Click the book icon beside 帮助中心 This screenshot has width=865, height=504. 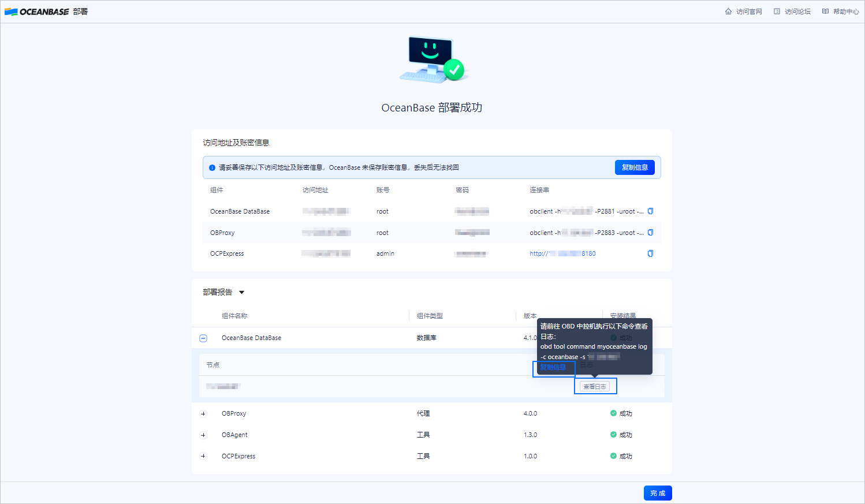click(825, 11)
